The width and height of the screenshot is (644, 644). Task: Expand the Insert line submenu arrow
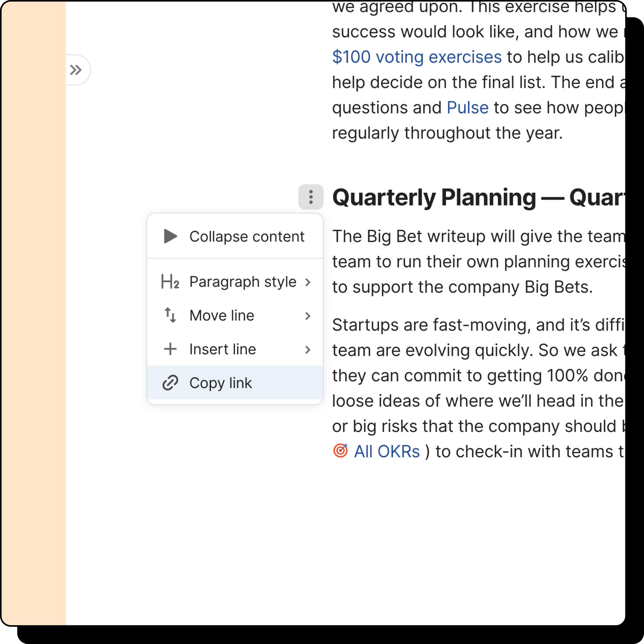tap(308, 350)
